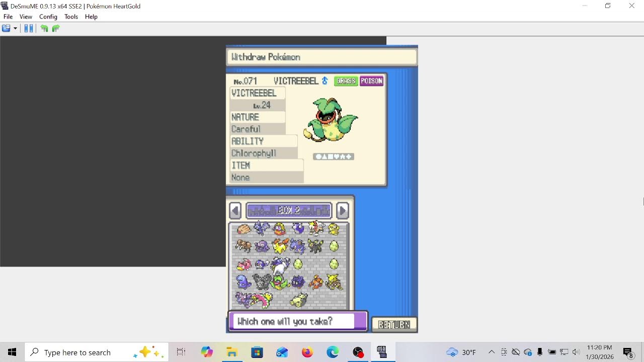Screen dimensions: 644x362
Task: Open the Windows Start menu
Action: tap(12, 352)
